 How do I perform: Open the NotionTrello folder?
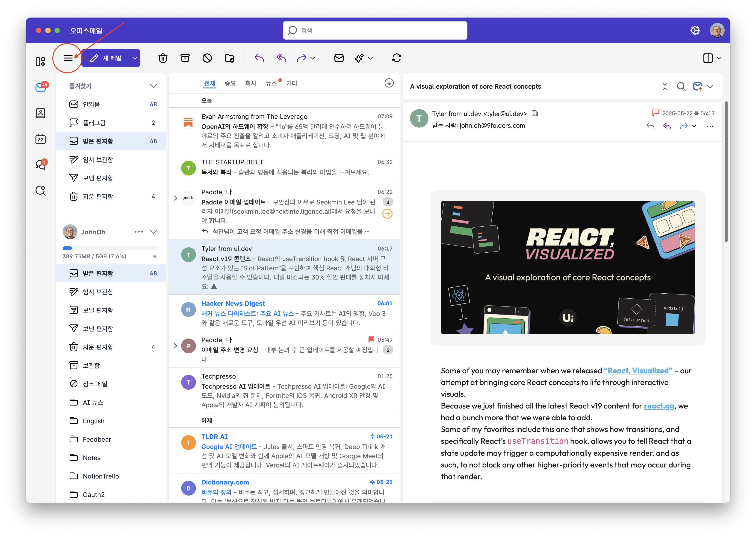coord(111,476)
